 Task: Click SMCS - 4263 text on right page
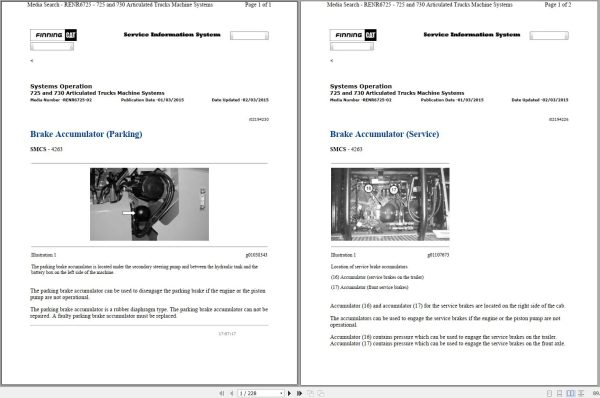pos(346,149)
